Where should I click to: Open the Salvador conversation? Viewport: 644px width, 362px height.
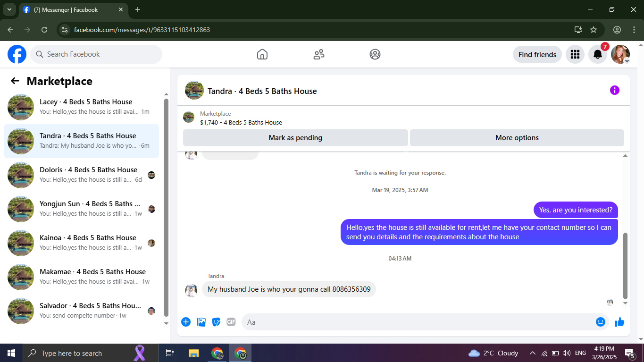pyautogui.click(x=81, y=311)
